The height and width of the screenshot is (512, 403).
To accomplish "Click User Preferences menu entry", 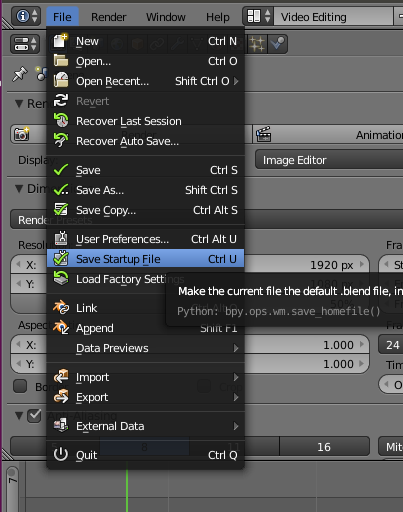I will 145,239.
